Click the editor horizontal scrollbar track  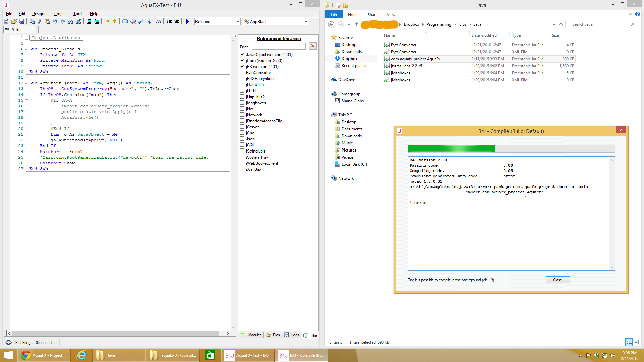pyautogui.click(x=222, y=334)
